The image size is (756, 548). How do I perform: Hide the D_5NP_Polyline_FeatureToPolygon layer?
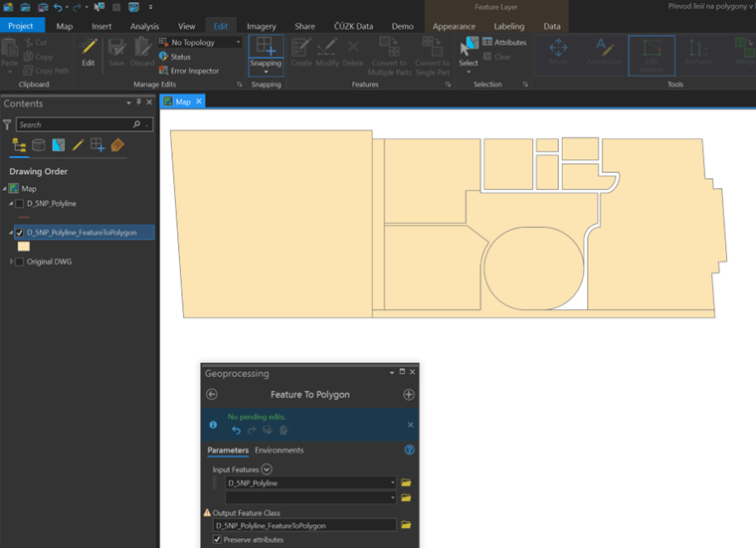[20, 232]
